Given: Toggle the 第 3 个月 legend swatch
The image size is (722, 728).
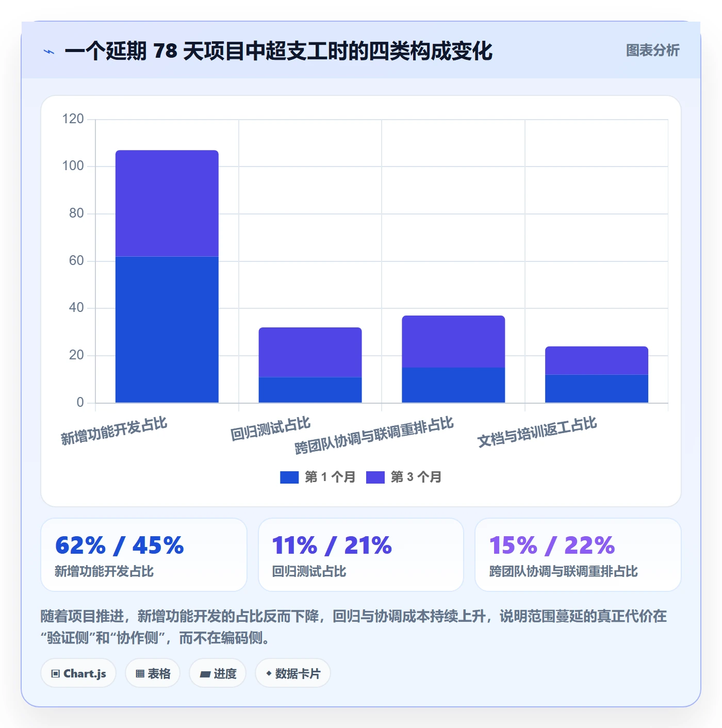Looking at the screenshot, I should click(x=375, y=477).
